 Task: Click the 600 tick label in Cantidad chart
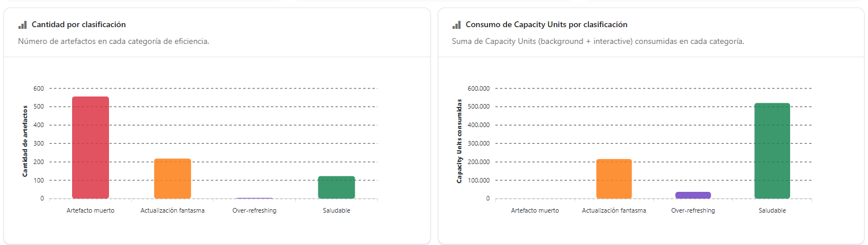pos(39,88)
